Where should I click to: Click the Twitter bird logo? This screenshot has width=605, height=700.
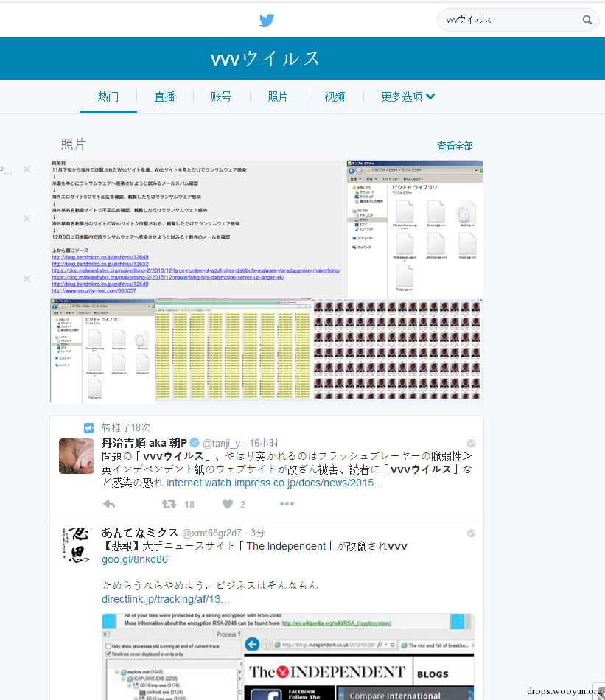(x=267, y=20)
